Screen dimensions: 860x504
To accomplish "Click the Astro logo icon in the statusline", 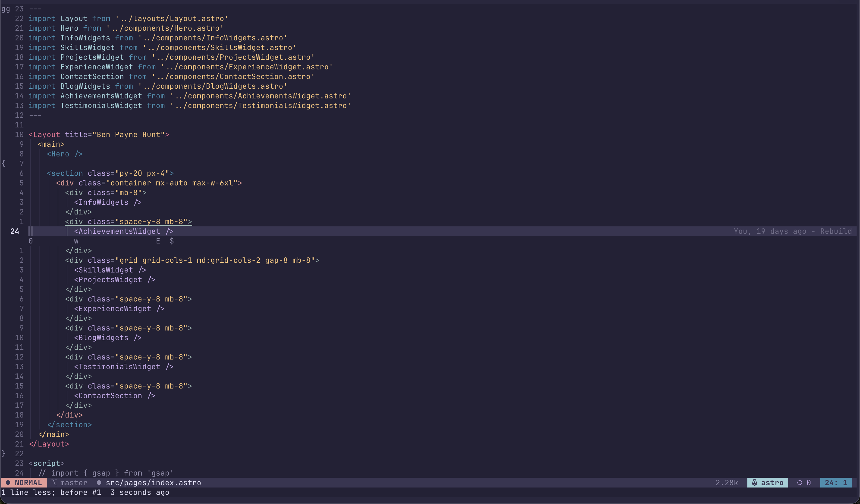I will (x=754, y=482).
